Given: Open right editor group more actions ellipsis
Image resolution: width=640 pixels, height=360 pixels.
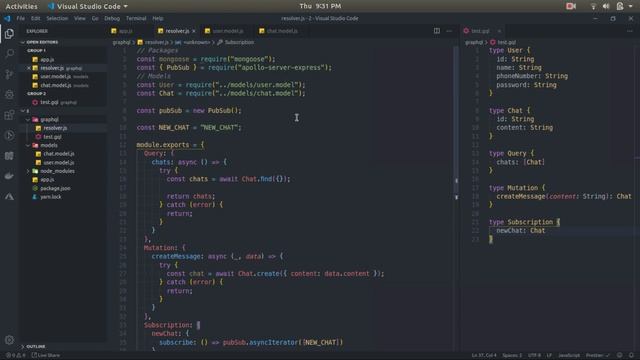Looking at the screenshot, I should click(630, 31).
